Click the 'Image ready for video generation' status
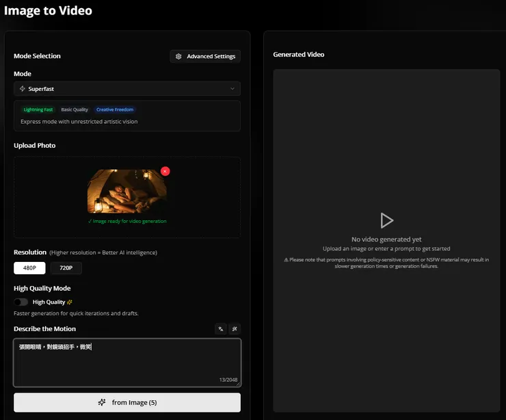The height and width of the screenshot is (420, 506). 126,221
